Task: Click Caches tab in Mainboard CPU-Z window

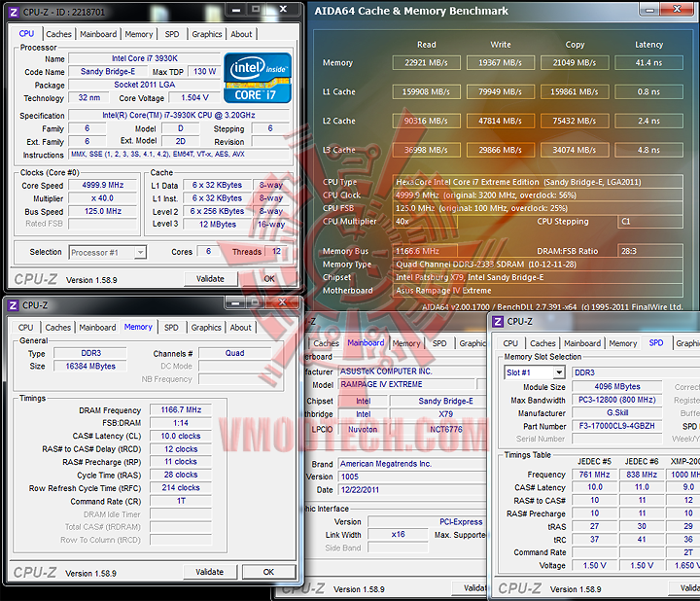Action: coord(326,343)
